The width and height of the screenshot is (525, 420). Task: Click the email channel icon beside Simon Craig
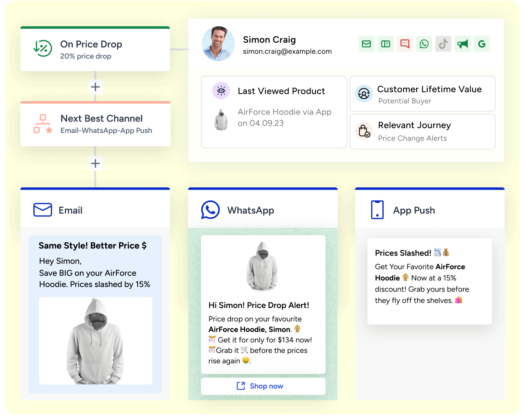[366, 44]
